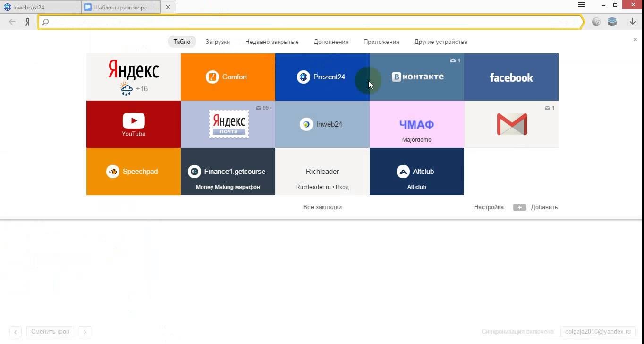Image resolution: width=644 pixels, height=344 pixels.
Task: Click the Yandex Я home button
Action: [x=28, y=22]
